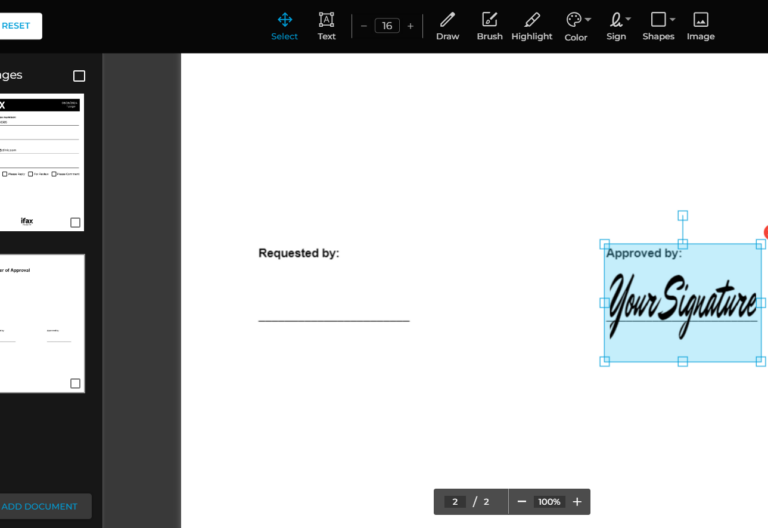Insert a picture with Image tool
This screenshot has width=768, height=528.
(x=700, y=26)
